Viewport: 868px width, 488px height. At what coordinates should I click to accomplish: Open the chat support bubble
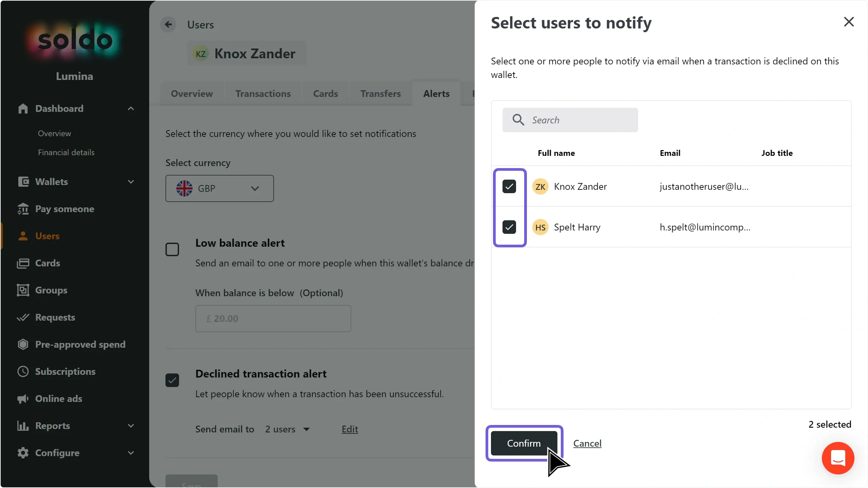point(838,458)
